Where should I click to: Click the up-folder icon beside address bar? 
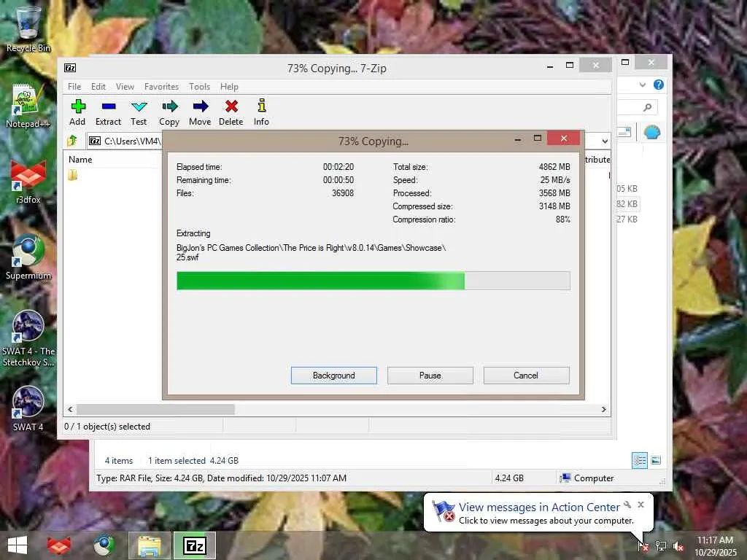pyautogui.click(x=72, y=141)
